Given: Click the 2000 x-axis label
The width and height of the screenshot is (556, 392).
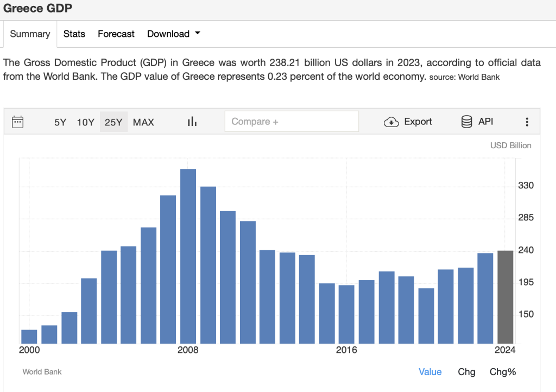Looking at the screenshot, I should 29,350.
